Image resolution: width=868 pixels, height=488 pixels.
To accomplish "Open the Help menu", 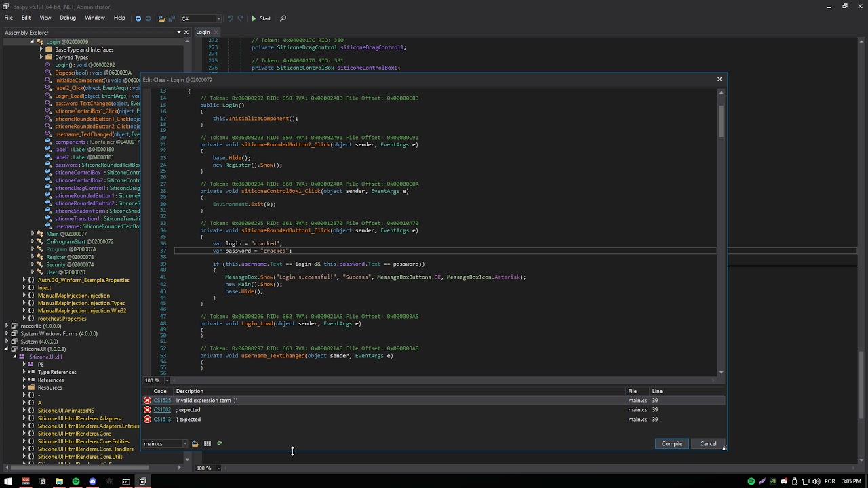I will point(119,18).
